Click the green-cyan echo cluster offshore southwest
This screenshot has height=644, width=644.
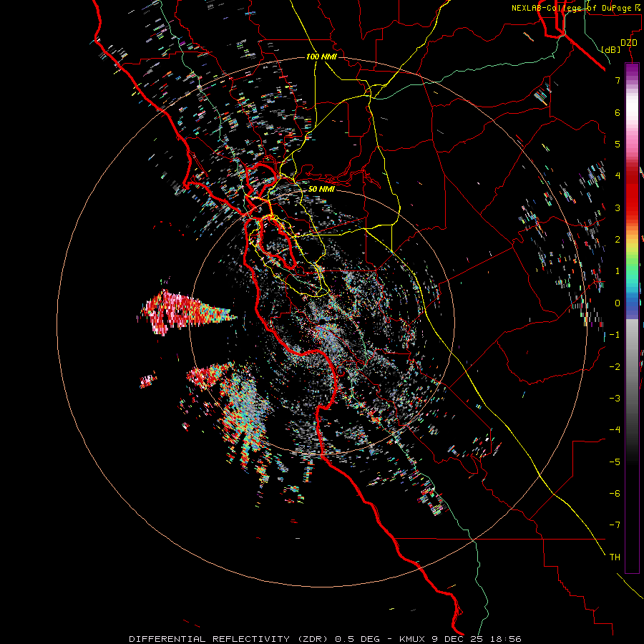245,411
